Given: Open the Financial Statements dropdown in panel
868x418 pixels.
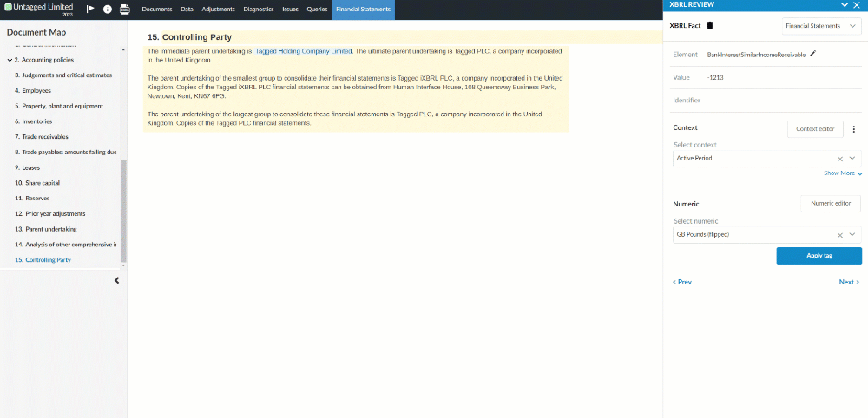Looking at the screenshot, I should [821, 26].
